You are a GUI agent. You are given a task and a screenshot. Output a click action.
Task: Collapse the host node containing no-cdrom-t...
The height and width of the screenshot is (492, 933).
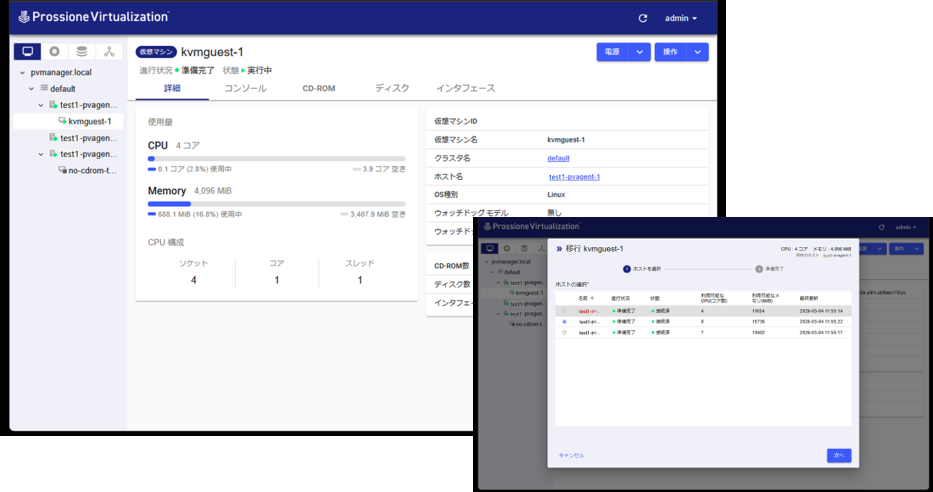[x=41, y=154]
